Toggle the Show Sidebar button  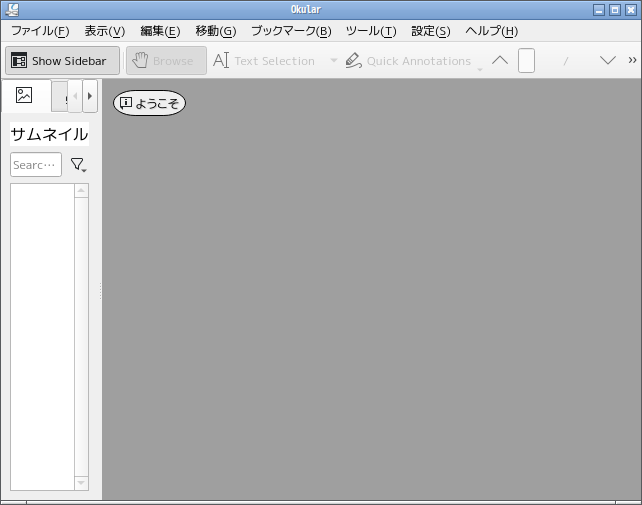[62, 61]
